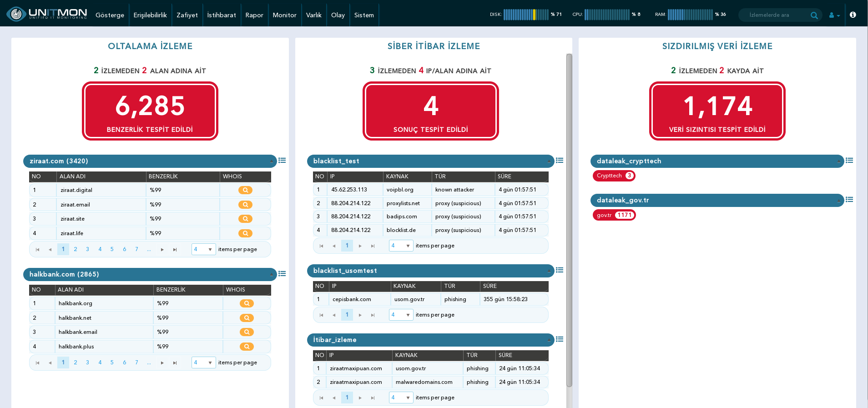Open WHOIS lookup for halkbank.org
Viewport: 868px width, 408px height.
point(247,303)
